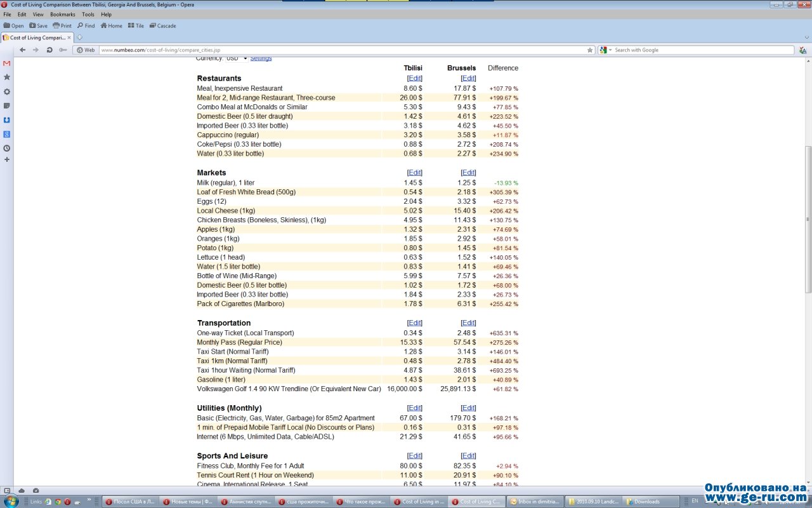Click the currency Settings link

261,58
